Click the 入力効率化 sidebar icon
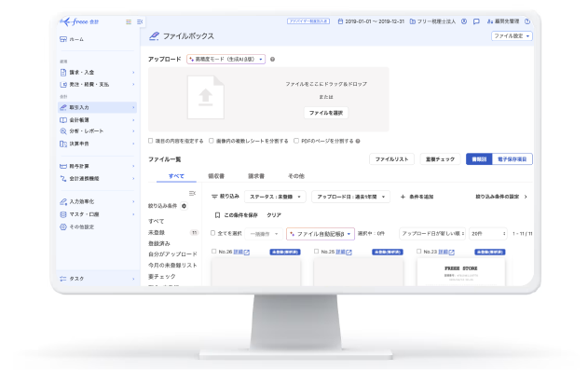The height and width of the screenshot is (370, 588). (63, 201)
